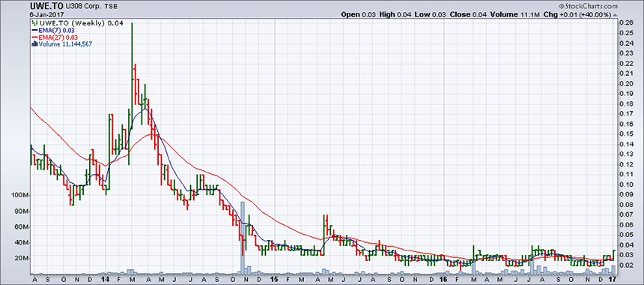Click the 80M volume axis label
The width and height of the screenshot is (644, 285).
22,211
